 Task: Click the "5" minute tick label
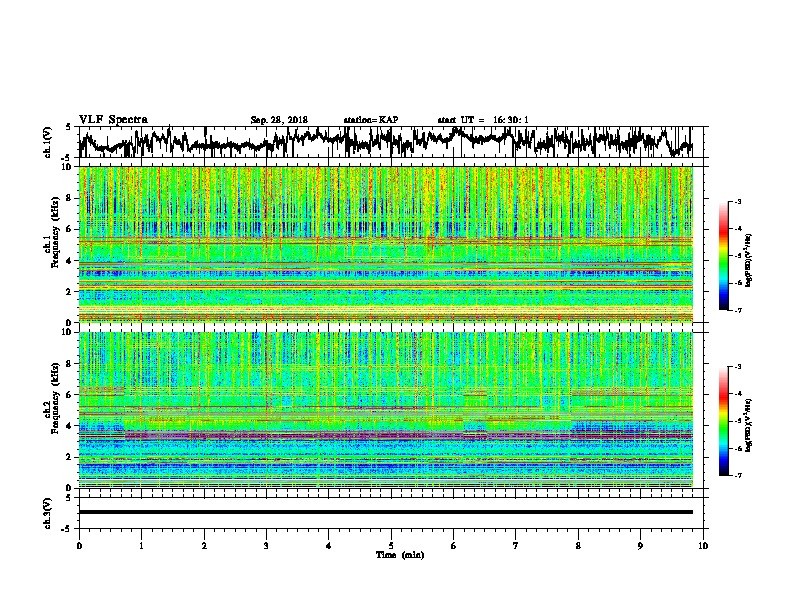[391, 546]
